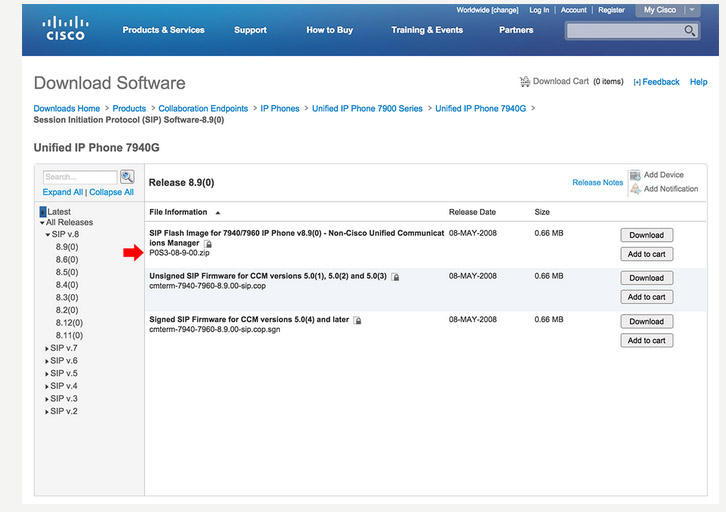Go to Downloads Home breadcrumb
Viewport: 726px width, 512px height.
67,108
